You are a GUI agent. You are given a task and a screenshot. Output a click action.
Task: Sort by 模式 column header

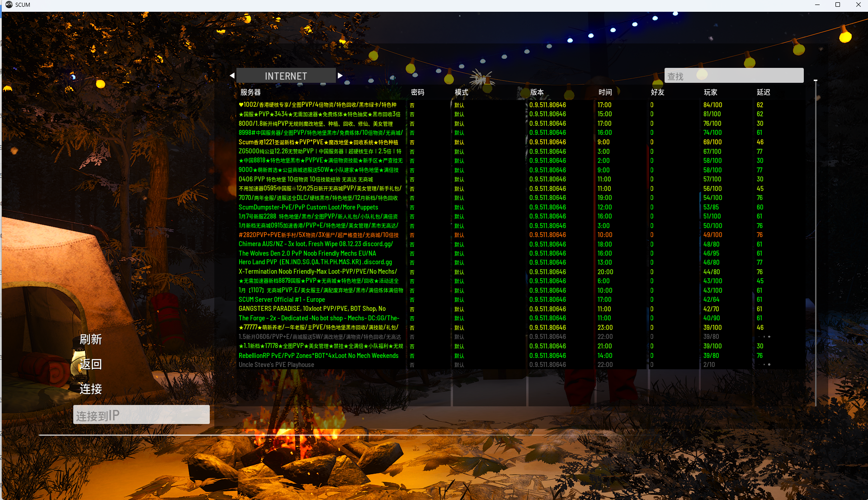461,92
